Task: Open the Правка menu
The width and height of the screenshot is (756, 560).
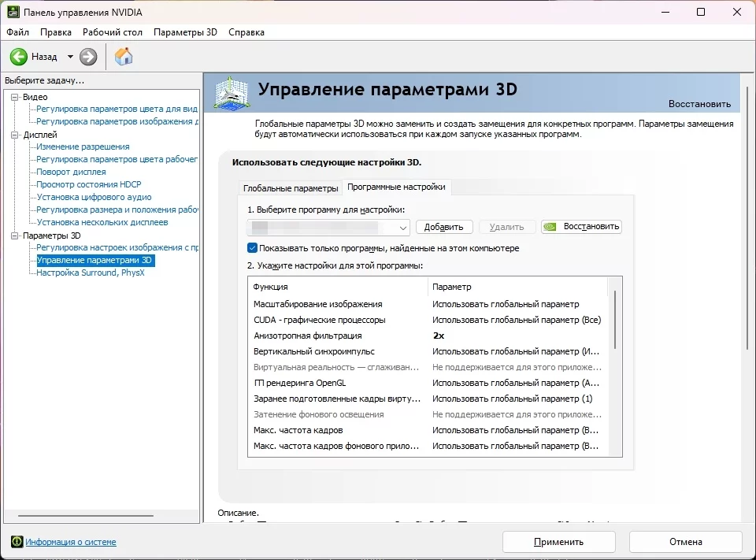Action: point(56,32)
